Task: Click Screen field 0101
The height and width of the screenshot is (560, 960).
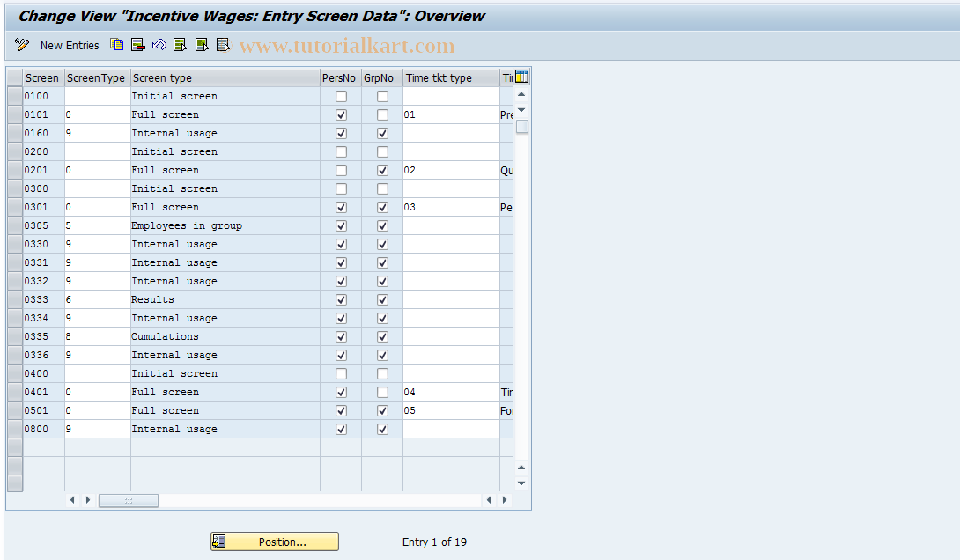Action: [43, 114]
